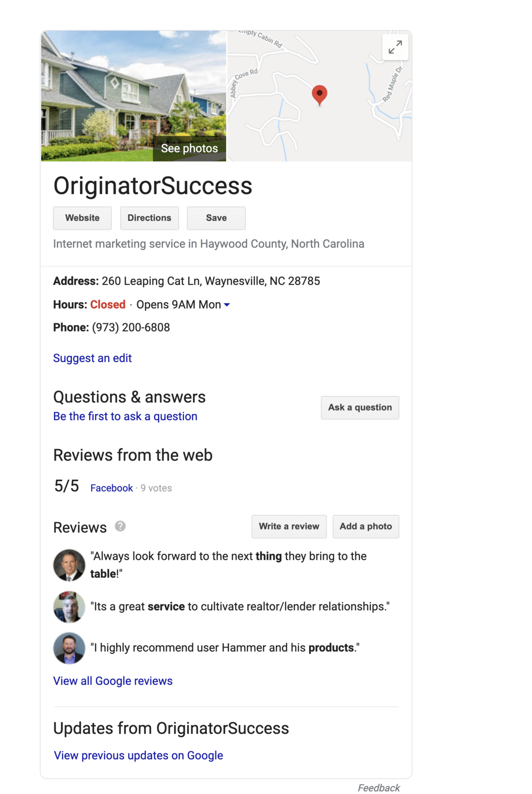Click Suggest an edit link

coord(92,358)
